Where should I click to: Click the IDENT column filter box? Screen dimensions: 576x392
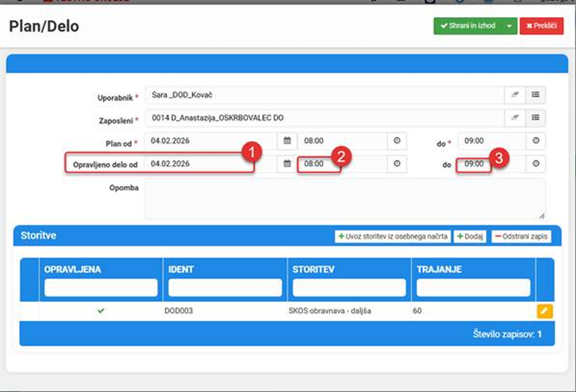225,288
